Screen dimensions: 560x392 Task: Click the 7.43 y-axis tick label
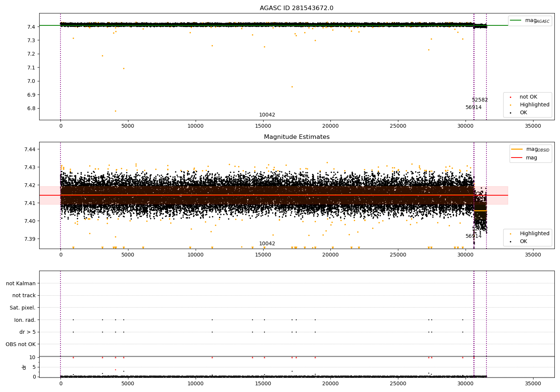coord(30,167)
